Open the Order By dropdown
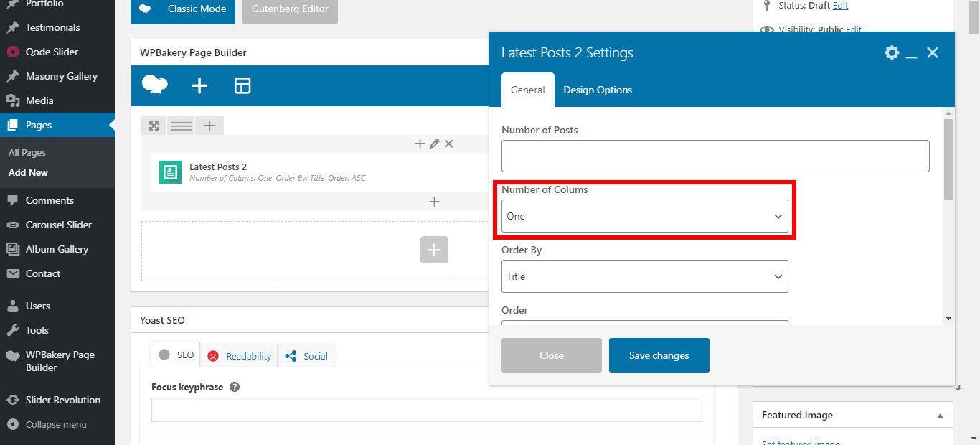 coord(645,276)
